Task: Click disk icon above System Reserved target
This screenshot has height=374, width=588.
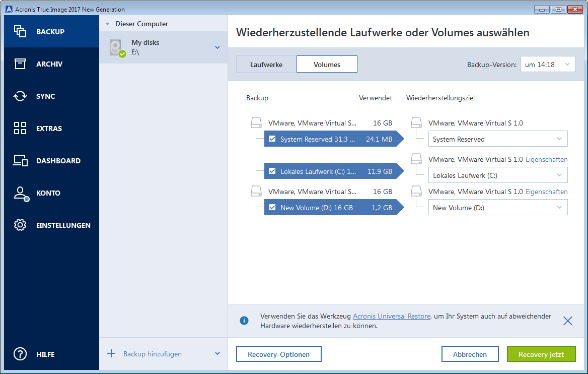Action: pos(416,123)
